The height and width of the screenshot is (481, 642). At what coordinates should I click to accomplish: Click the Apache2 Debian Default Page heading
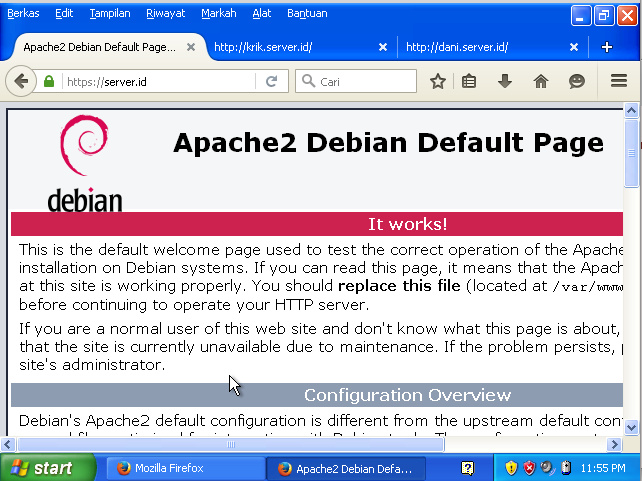[x=388, y=142]
